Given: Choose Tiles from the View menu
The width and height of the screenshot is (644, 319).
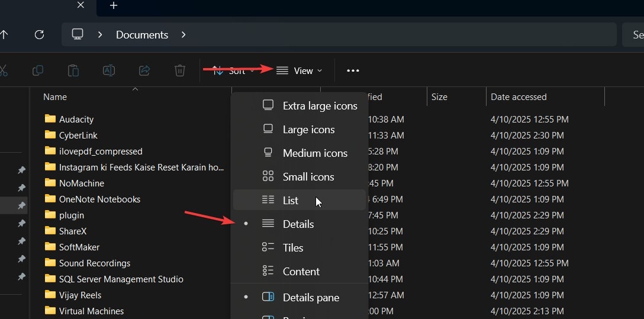Looking at the screenshot, I should (x=293, y=248).
